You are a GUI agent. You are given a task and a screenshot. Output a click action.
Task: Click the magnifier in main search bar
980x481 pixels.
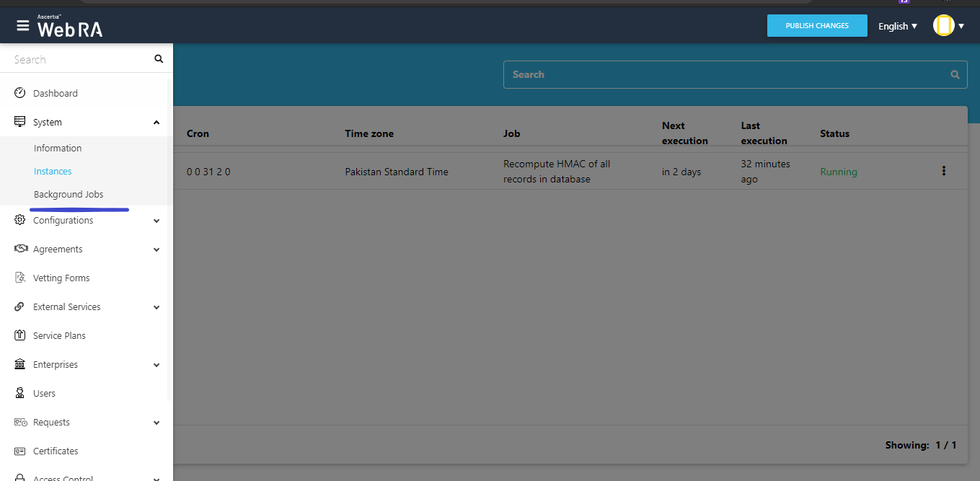coord(955,74)
